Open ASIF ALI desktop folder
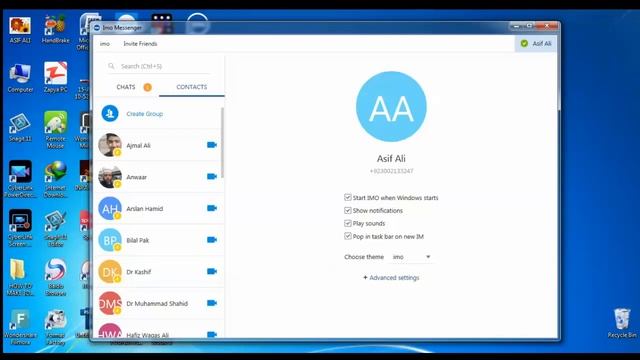This screenshot has height=360, width=640. coord(20,29)
